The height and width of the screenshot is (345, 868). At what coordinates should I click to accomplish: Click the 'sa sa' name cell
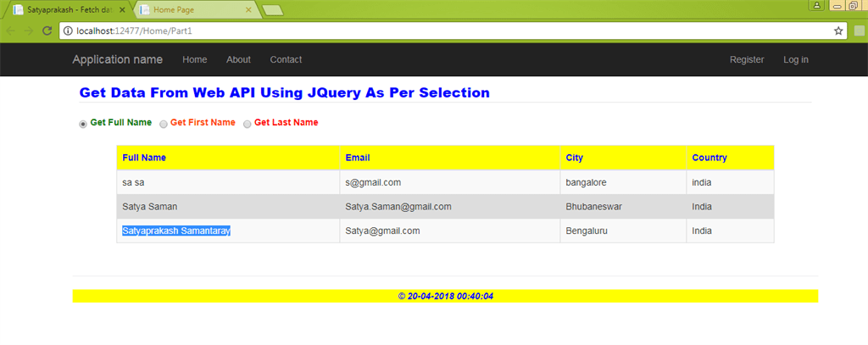pos(228,182)
